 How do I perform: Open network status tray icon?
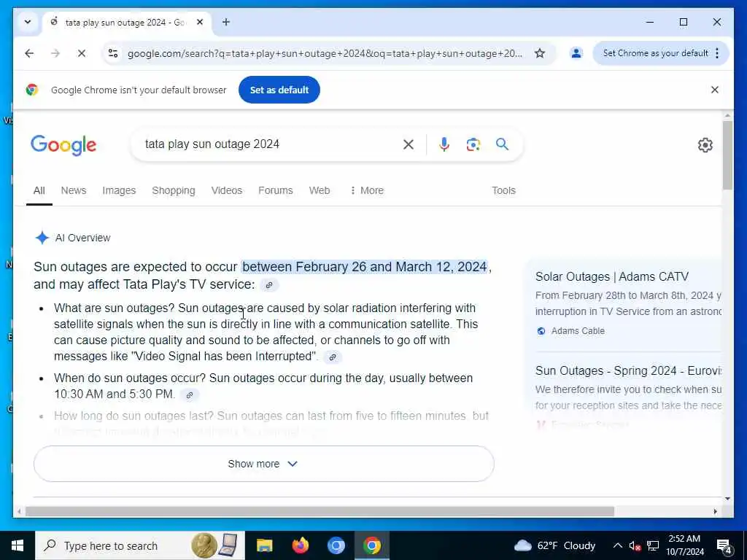(x=653, y=545)
